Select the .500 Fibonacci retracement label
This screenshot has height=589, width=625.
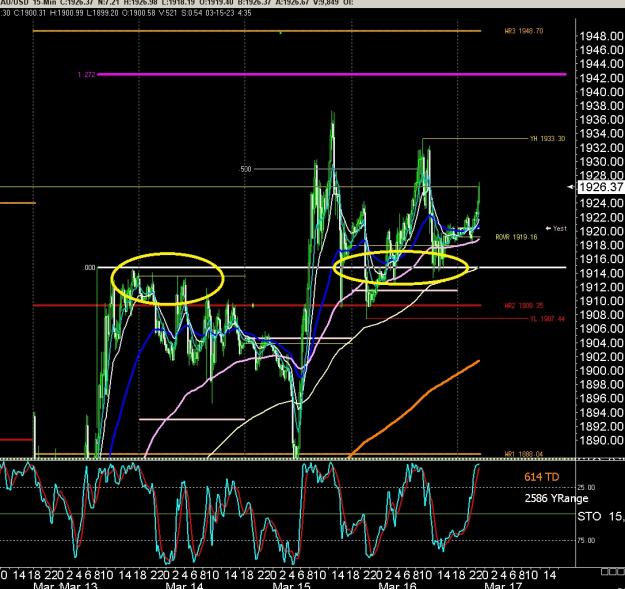point(246,169)
